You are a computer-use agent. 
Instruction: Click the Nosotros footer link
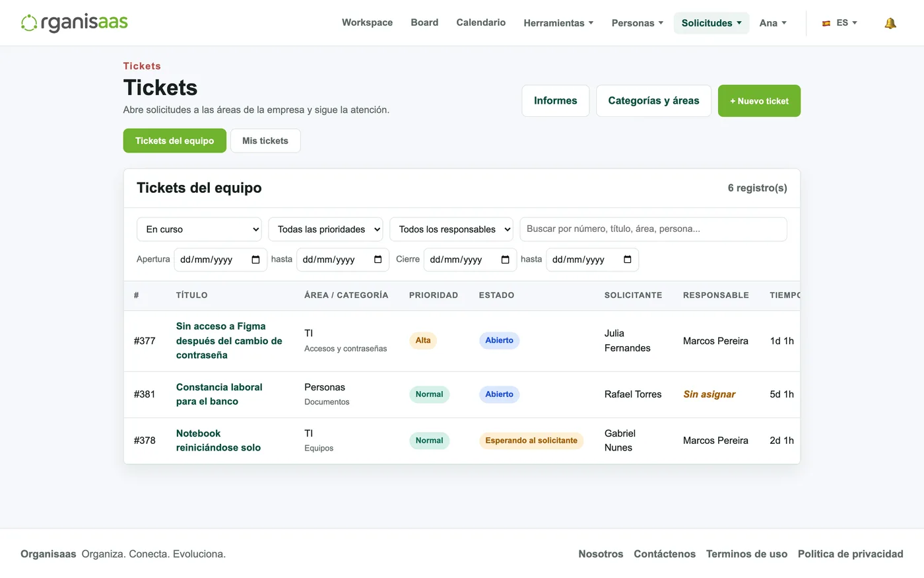601,554
